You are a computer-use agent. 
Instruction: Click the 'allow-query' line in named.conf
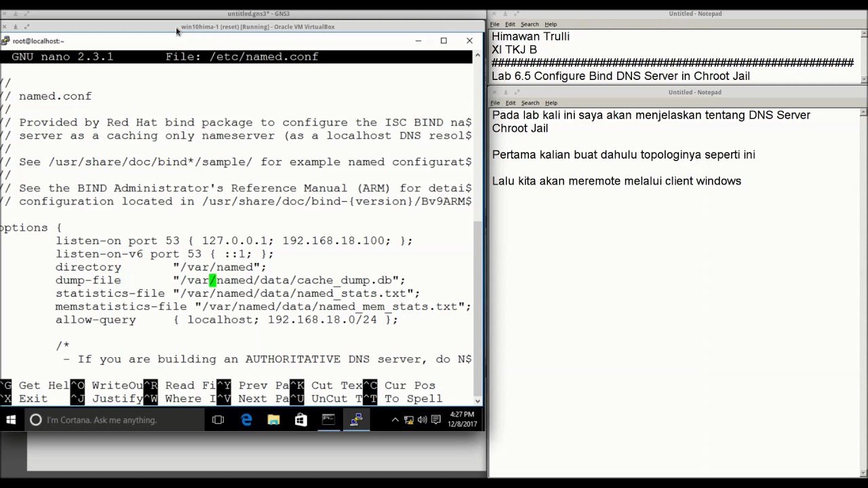(x=226, y=320)
